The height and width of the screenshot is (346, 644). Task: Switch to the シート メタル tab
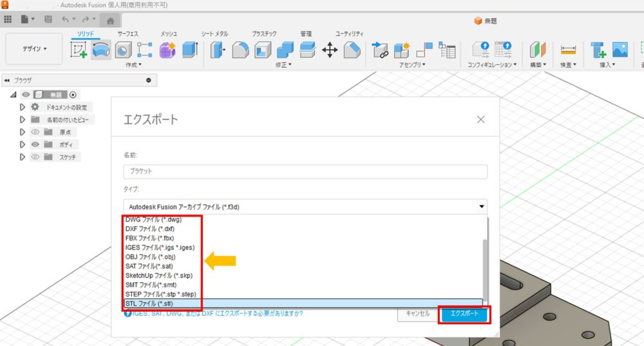(x=214, y=34)
